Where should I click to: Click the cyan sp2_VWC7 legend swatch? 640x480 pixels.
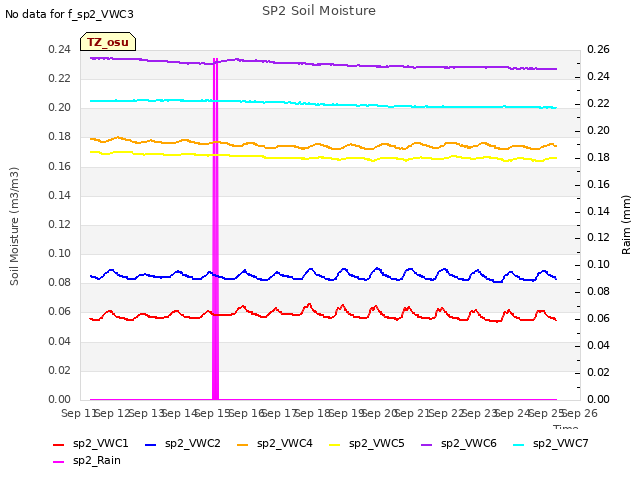click(x=519, y=444)
